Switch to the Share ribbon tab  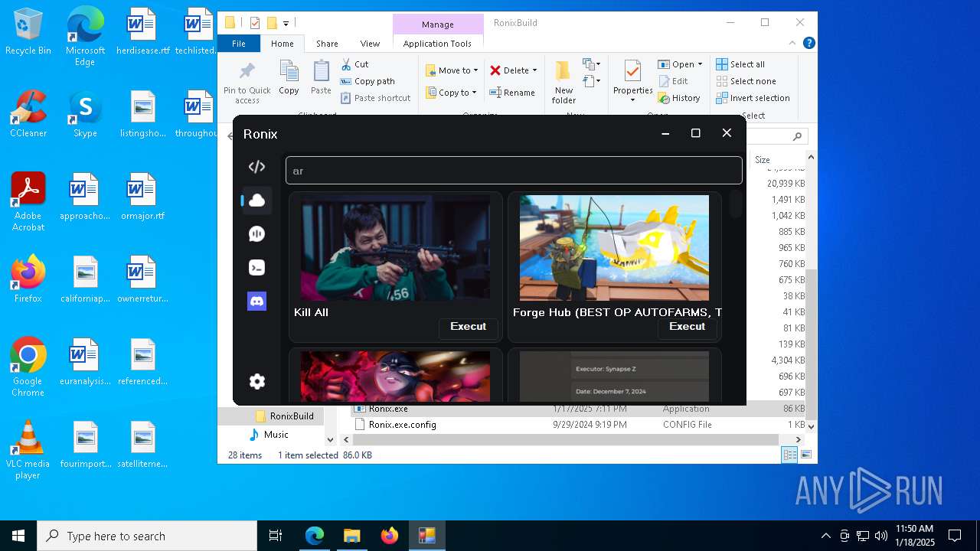coord(327,44)
